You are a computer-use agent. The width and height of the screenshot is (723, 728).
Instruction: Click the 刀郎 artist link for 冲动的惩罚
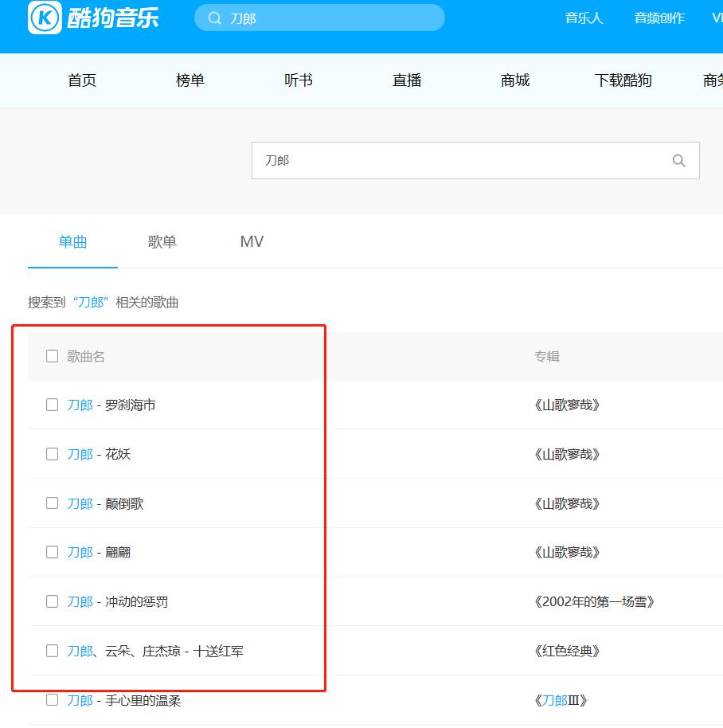pyautogui.click(x=79, y=601)
